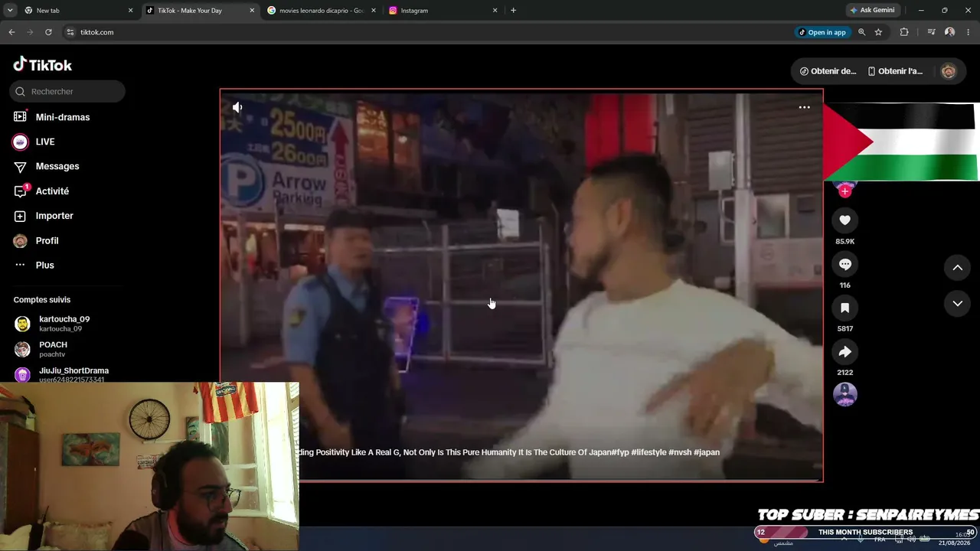Click the #japan hashtag in caption

tap(707, 452)
